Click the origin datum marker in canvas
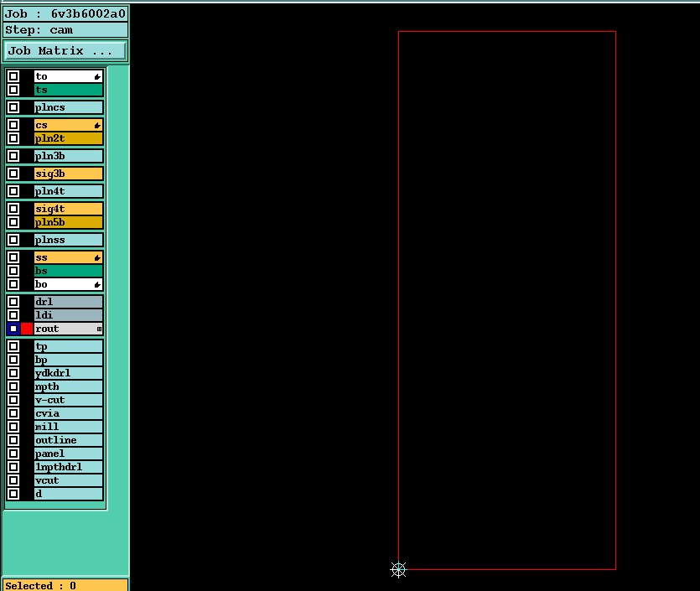The image size is (700, 591). coord(398,569)
